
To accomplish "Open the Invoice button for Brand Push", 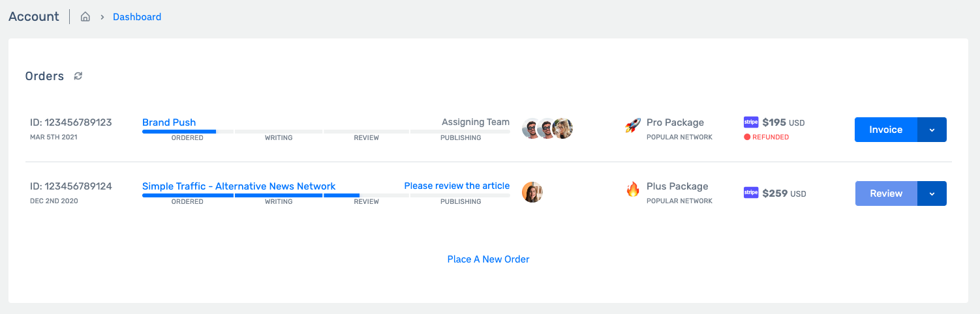I will (x=886, y=130).
